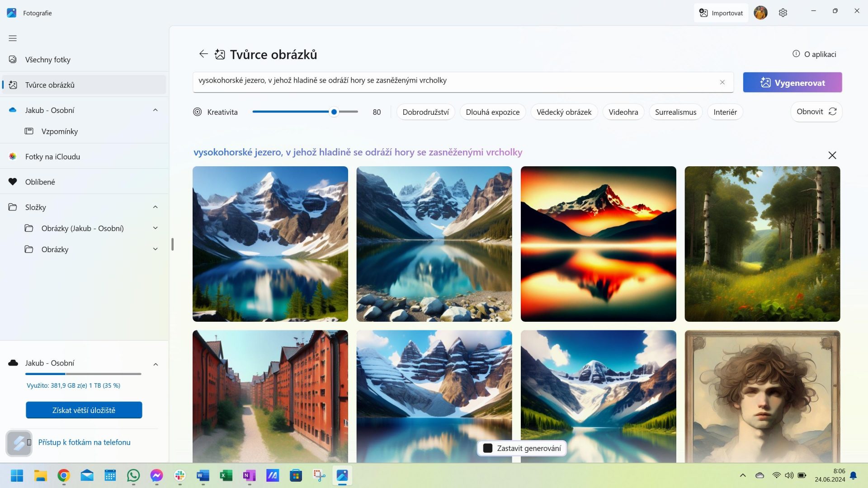This screenshot has width=868, height=488.
Task: Open the O aplikaci info link
Action: (814, 54)
